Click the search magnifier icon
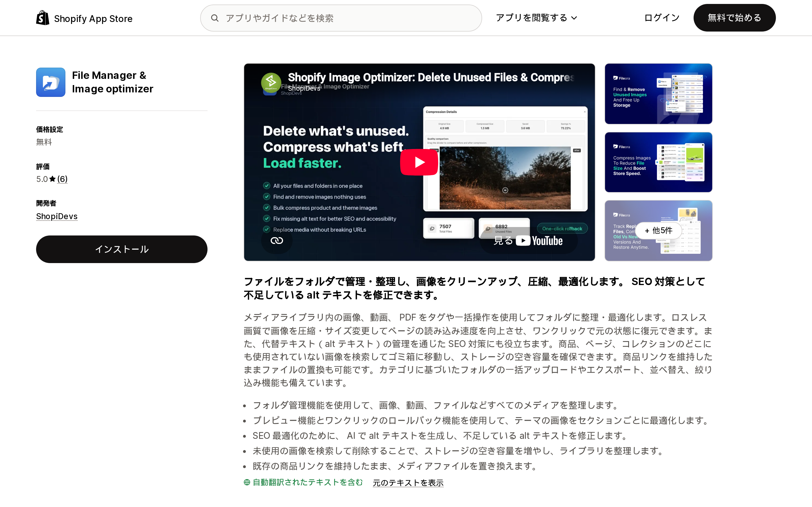Viewport: 812px width, 507px height. click(215, 18)
